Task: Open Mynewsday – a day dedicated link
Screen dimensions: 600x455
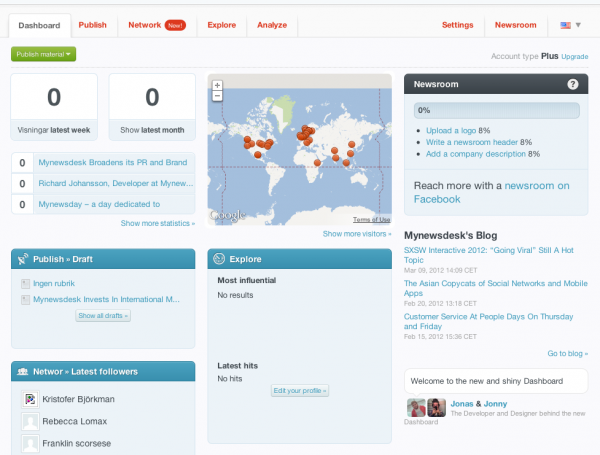Action: 99,204
